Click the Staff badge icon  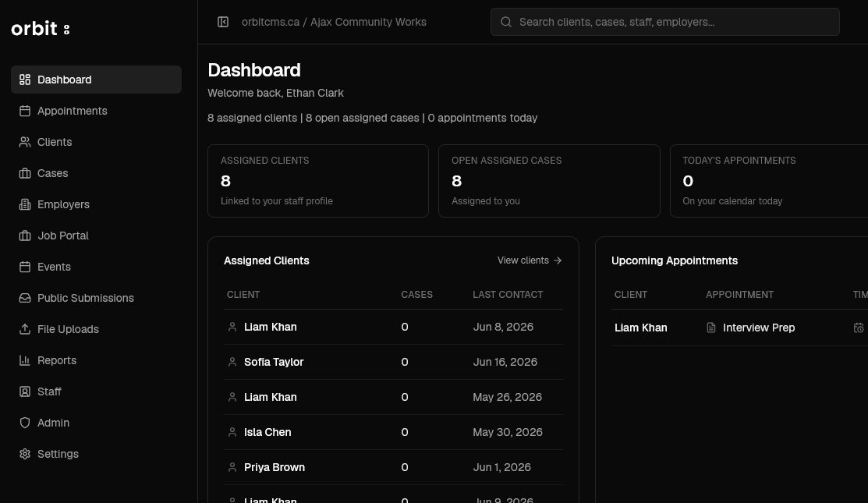(25, 391)
